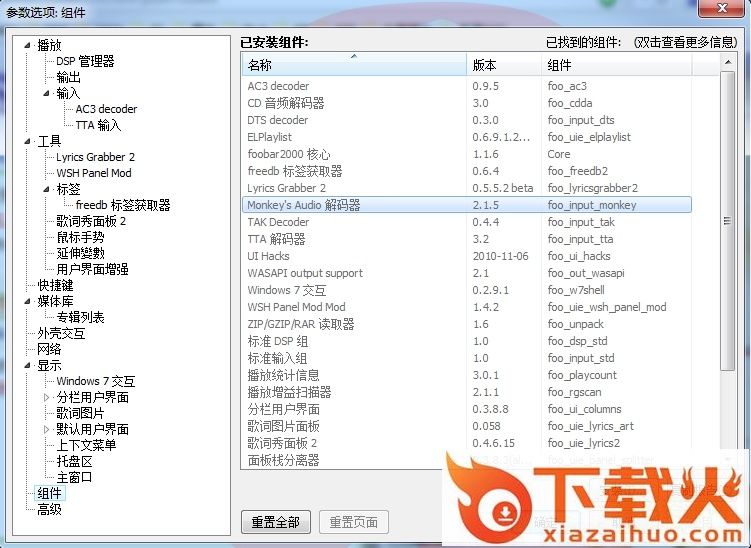Image resolution: width=751 pixels, height=548 pixels.
Task: Collapse the 工具 tree node
Action: click(x=27, y=141)
